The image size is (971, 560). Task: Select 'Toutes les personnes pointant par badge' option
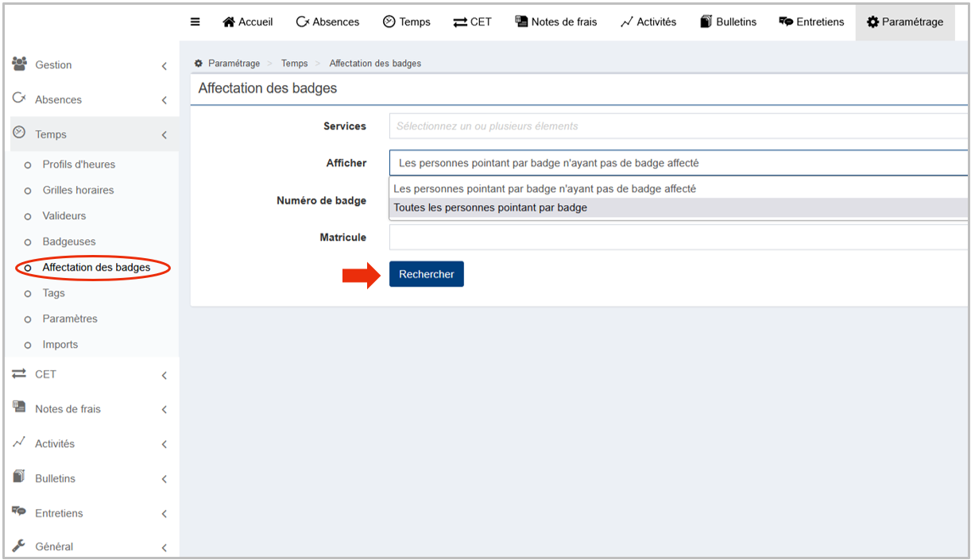click(490, 208)
